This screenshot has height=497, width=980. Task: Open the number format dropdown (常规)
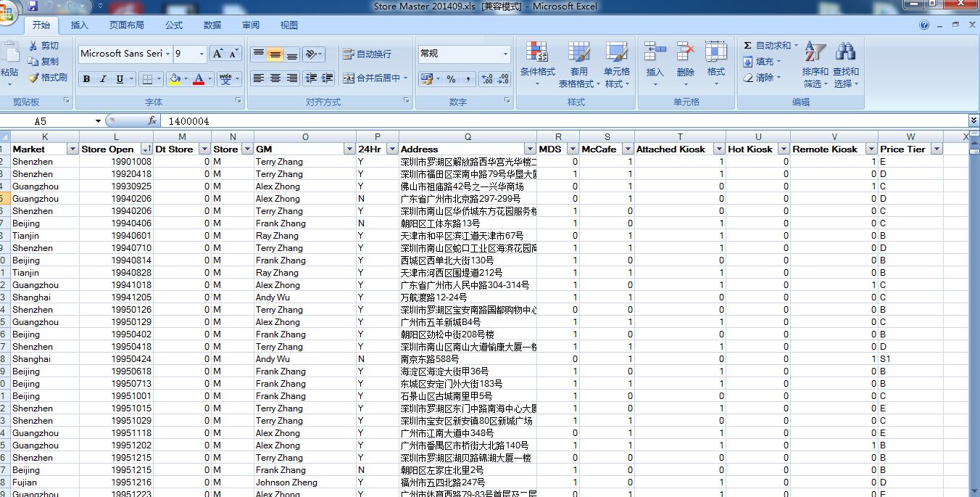(x=506, y=54)
